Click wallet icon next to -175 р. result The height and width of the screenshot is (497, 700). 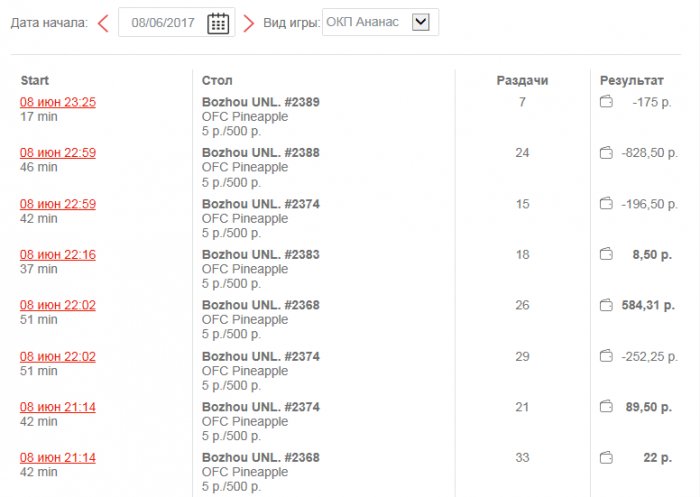pyautogui.click(x=606, y=102)
